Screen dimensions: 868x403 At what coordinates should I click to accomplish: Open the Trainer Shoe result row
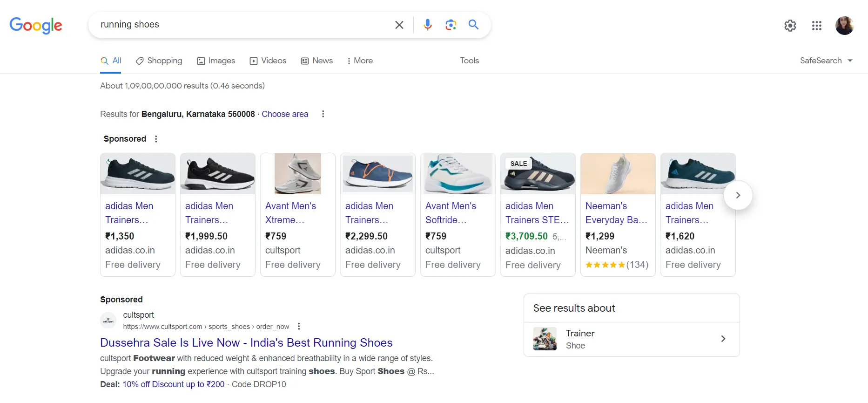tap(632, 339)
